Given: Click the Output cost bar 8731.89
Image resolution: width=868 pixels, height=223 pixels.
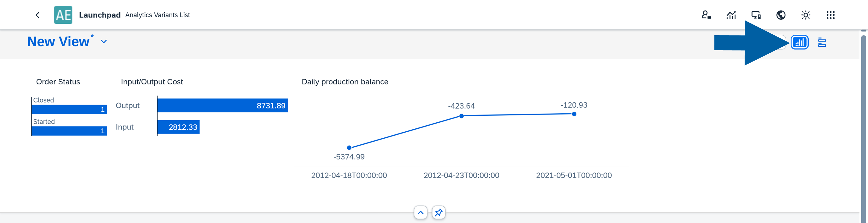Looking at the screenshot, I should pos(222,105).
